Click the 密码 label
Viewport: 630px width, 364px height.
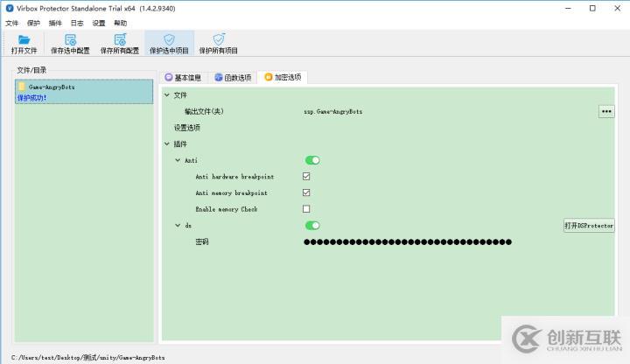coord(202,241)
